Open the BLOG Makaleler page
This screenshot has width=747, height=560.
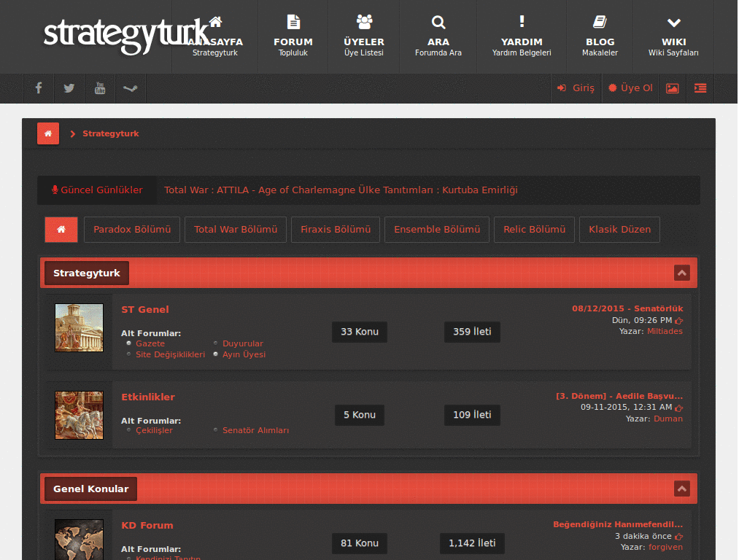click(x=600, y=36)
